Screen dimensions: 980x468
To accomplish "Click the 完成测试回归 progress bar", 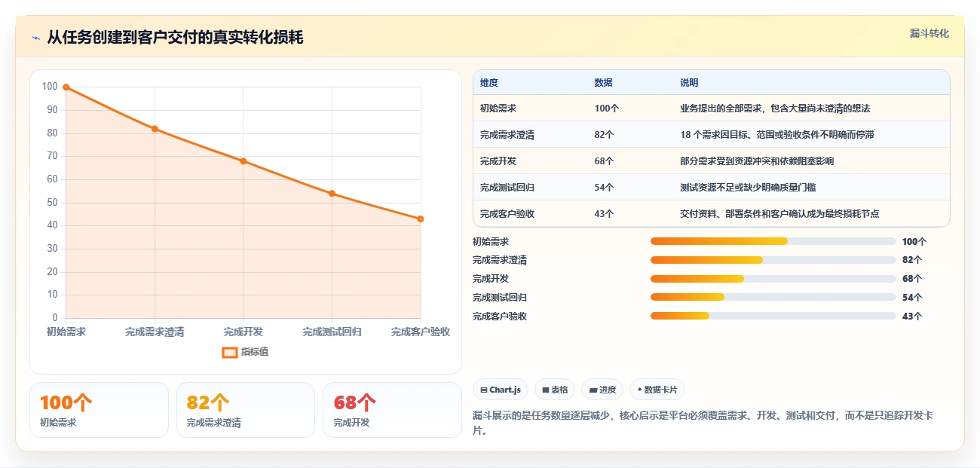I will [773, 297].
